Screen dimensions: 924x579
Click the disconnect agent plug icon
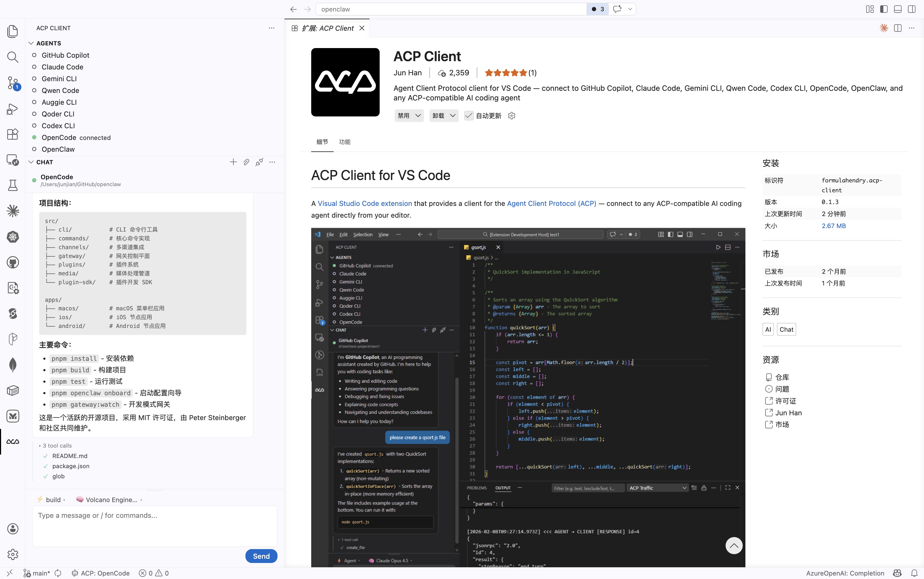259,162
